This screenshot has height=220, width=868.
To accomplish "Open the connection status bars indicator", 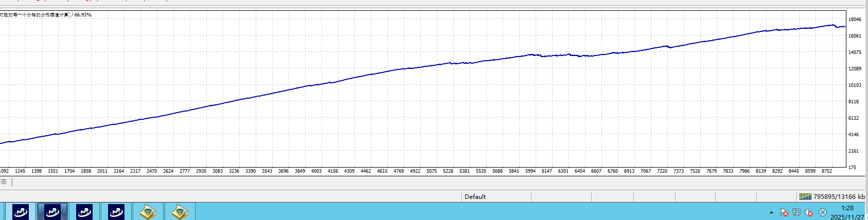I will (x=805, y=196).
